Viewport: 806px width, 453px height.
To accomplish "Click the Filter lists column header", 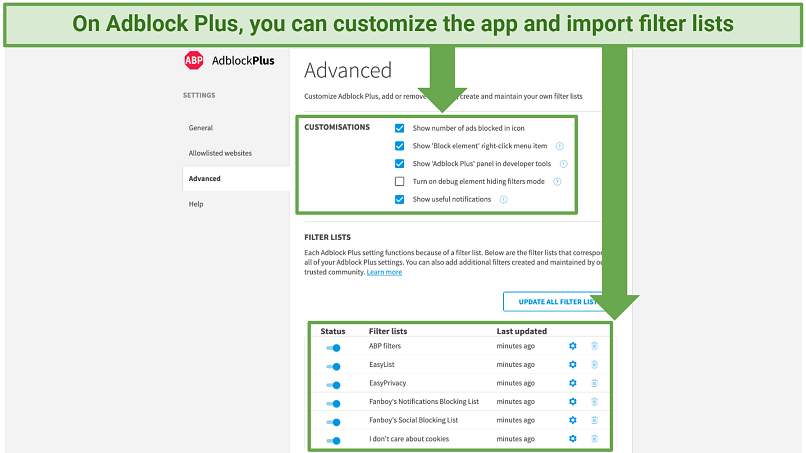I will [x=388, y=331].
